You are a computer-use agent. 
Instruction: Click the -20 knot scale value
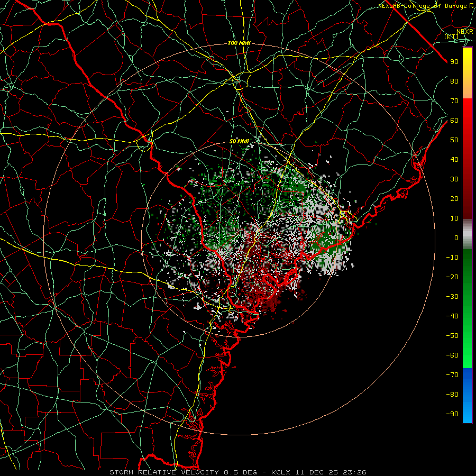coord(452,277)
